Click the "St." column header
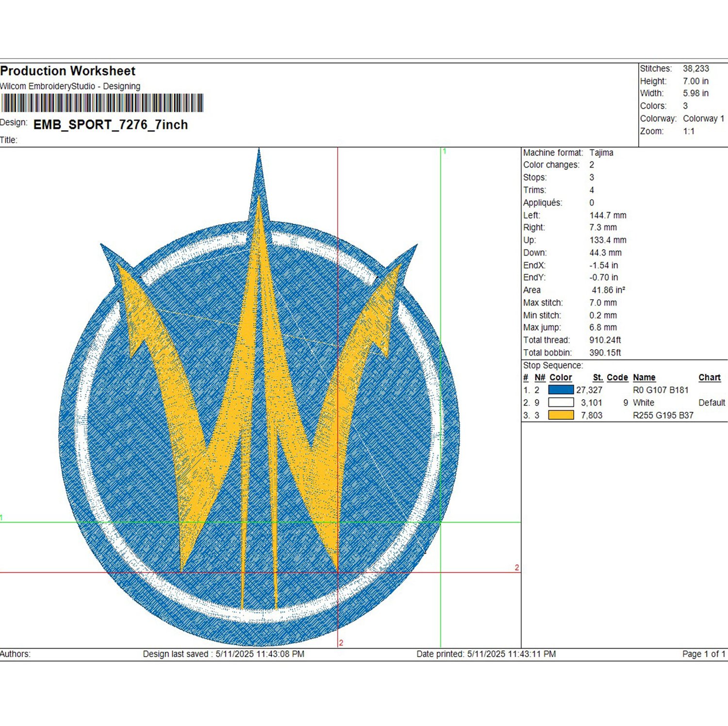Screen dimensions: 728x726 (598, 377)
